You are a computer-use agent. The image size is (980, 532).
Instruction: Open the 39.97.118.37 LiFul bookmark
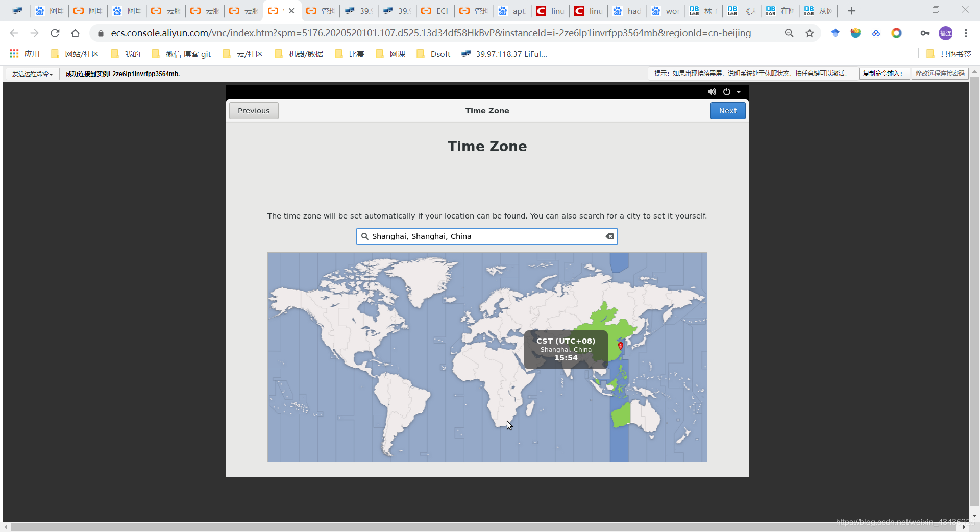pos(504,53)
